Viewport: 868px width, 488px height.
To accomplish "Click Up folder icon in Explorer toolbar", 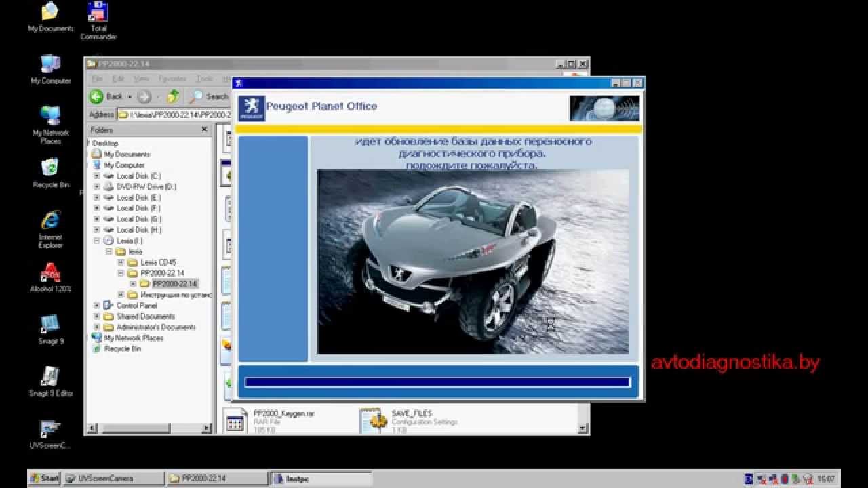I will click(x=174, y=96).
